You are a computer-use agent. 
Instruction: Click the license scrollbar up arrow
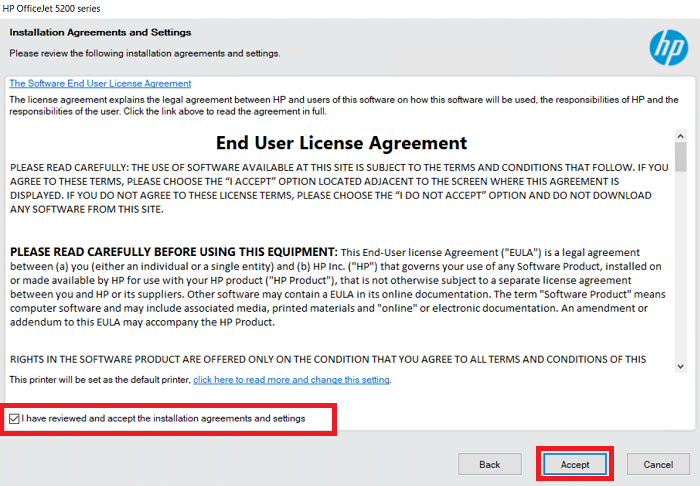pyautogui.click(x=680, y=136)
